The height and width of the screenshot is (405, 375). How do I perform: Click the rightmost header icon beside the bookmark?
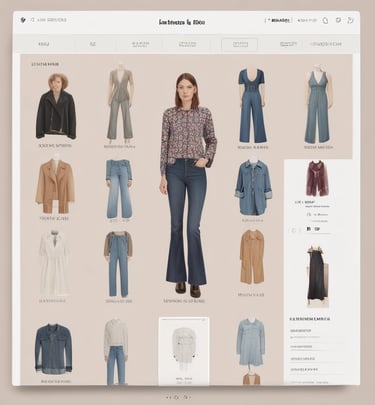pos(350,20)
